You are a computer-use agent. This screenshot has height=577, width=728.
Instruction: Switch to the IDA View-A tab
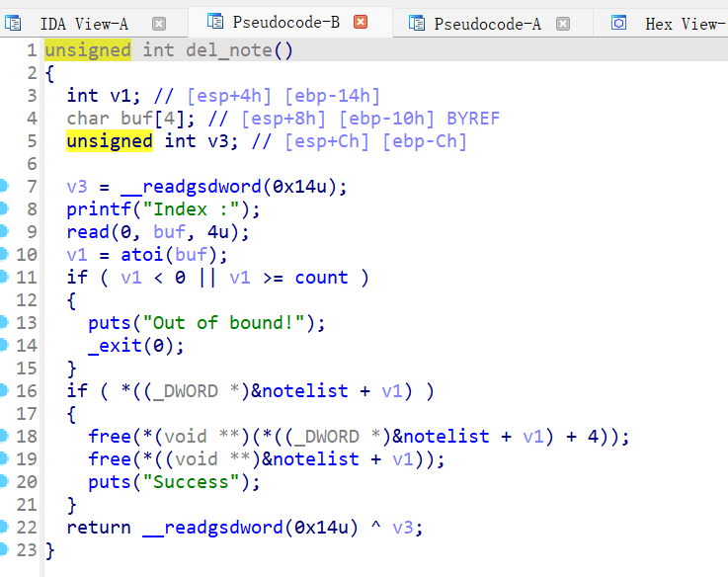(84, 23)
